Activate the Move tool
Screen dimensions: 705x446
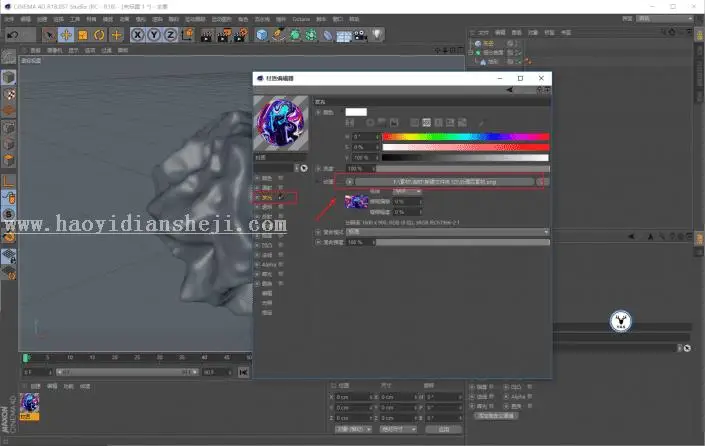[66, 35]
